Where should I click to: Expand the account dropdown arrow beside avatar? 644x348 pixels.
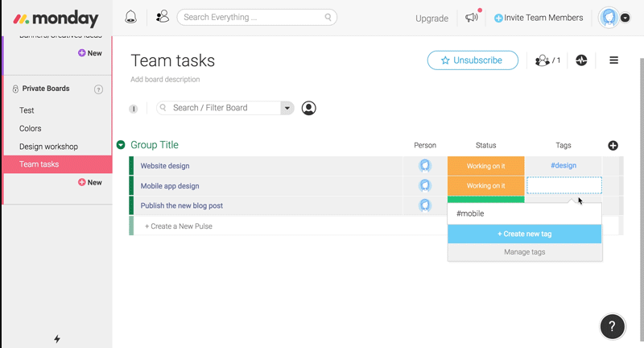pos(625,18)
